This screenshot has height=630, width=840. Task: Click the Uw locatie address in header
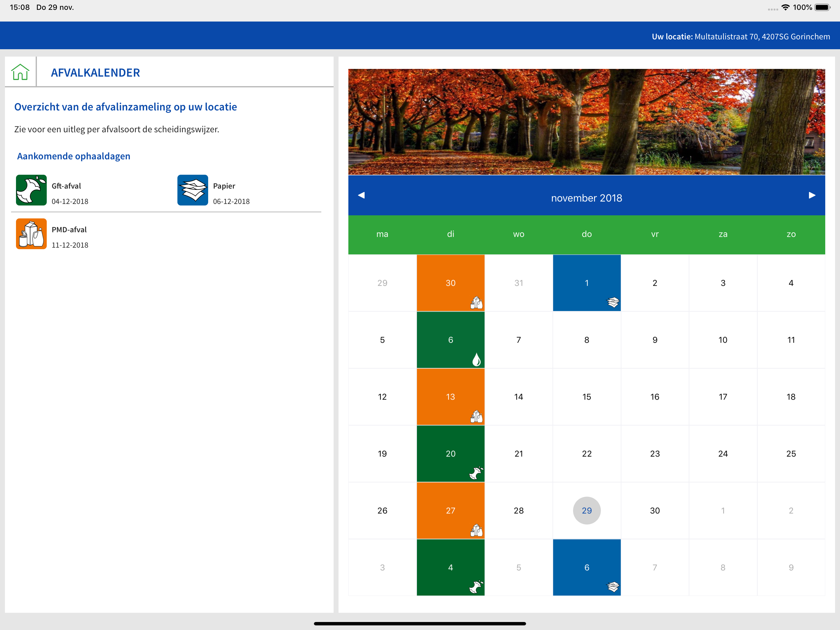click(x=740, y=37)
